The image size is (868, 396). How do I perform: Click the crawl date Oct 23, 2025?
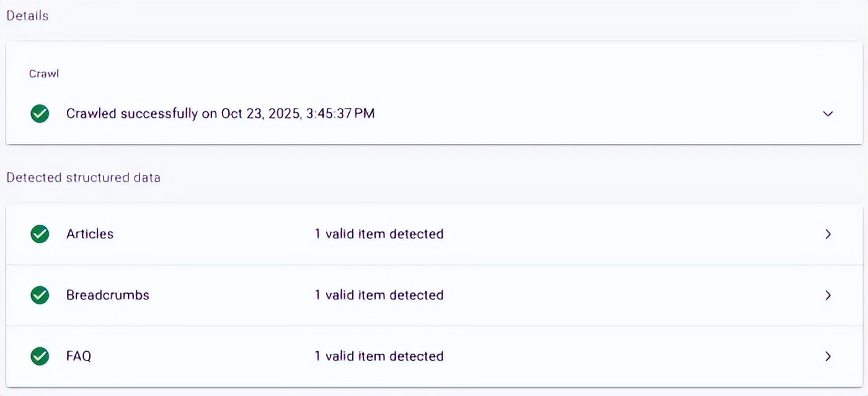coord(260,114)
